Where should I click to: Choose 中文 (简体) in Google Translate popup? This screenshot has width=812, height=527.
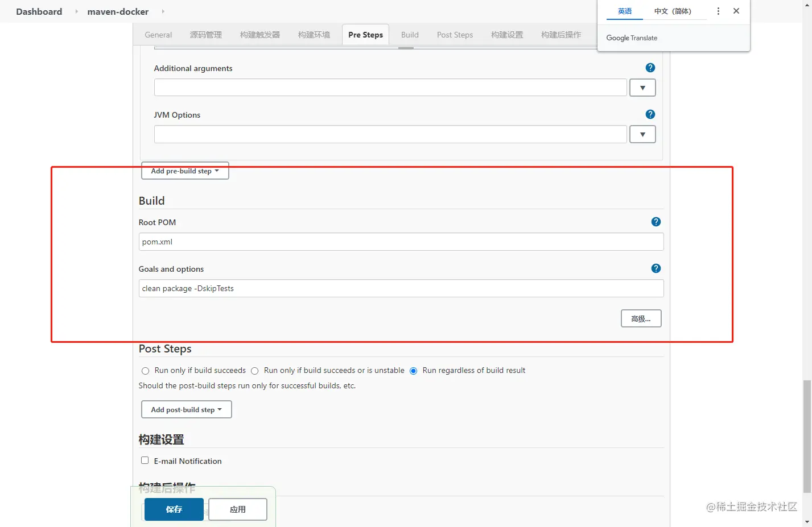[673, 11]
